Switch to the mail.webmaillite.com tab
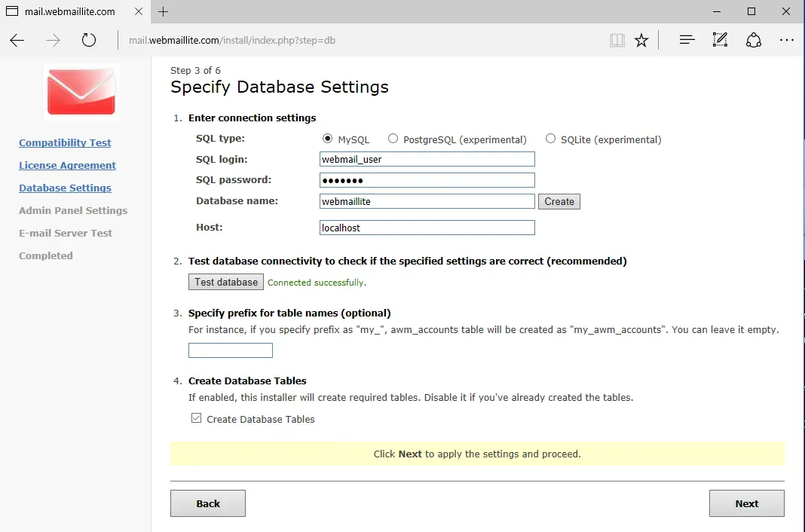 (x=68, y=11)
